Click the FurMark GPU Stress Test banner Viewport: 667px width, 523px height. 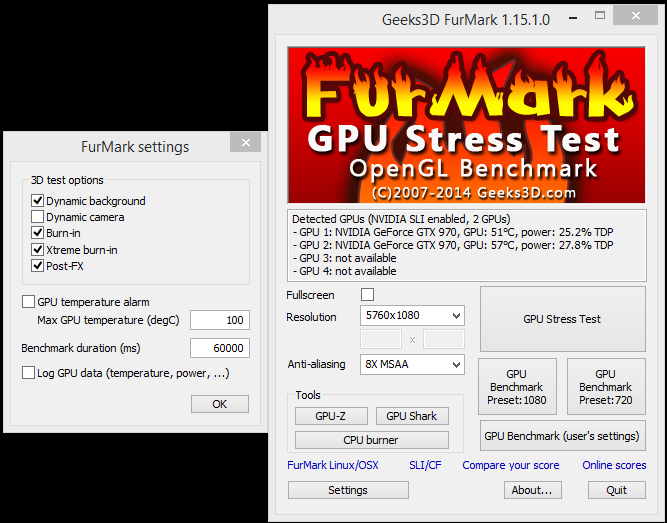[x=466, y=125]
